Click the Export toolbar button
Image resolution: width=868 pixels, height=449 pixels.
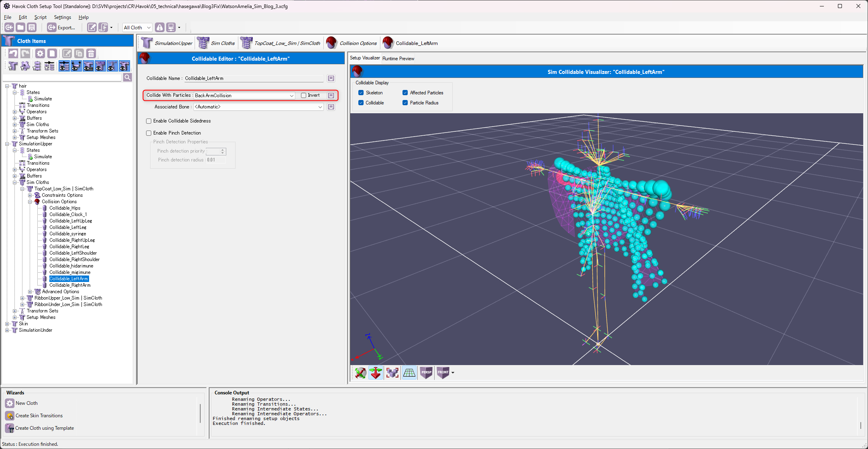click(61, 27)
